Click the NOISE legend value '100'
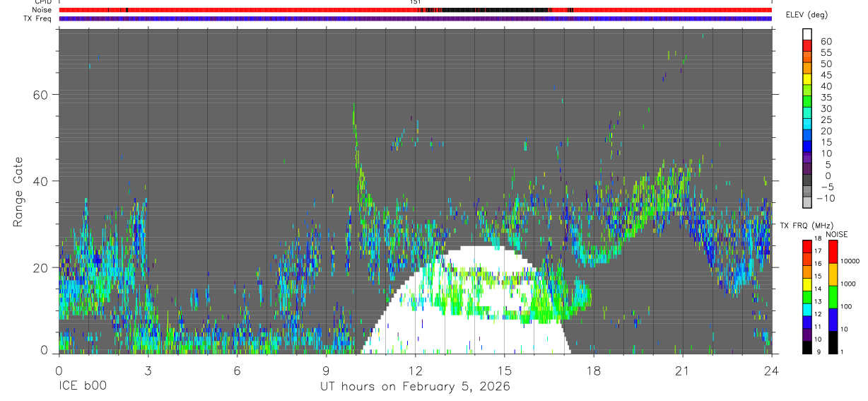The image size is (868, 401). tap(847, 306)
